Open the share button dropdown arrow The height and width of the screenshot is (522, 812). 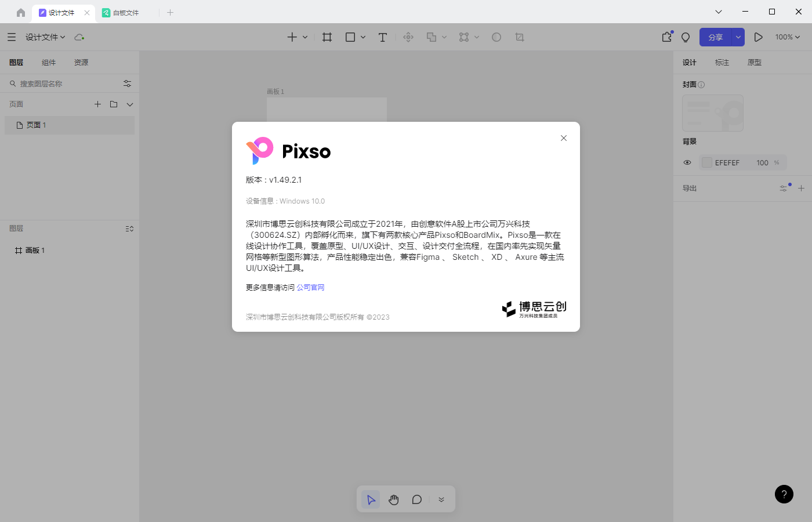pos(738,37)
